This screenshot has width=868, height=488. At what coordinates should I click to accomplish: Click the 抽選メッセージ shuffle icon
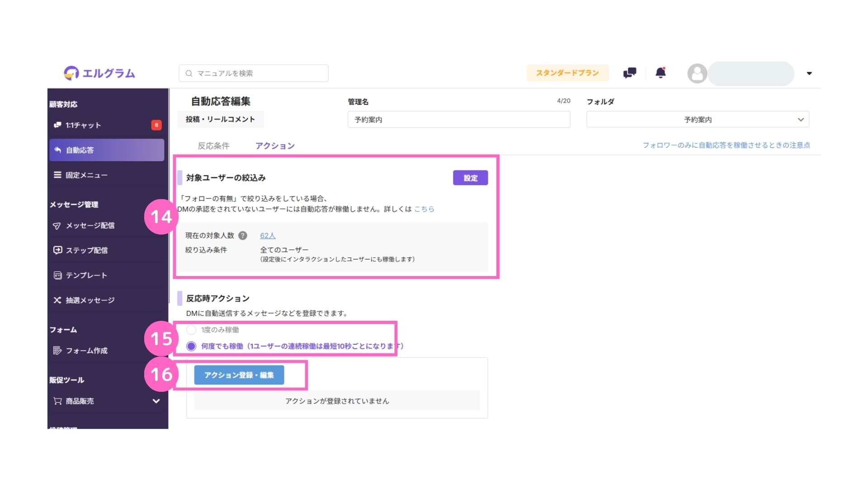coord(57,300)
